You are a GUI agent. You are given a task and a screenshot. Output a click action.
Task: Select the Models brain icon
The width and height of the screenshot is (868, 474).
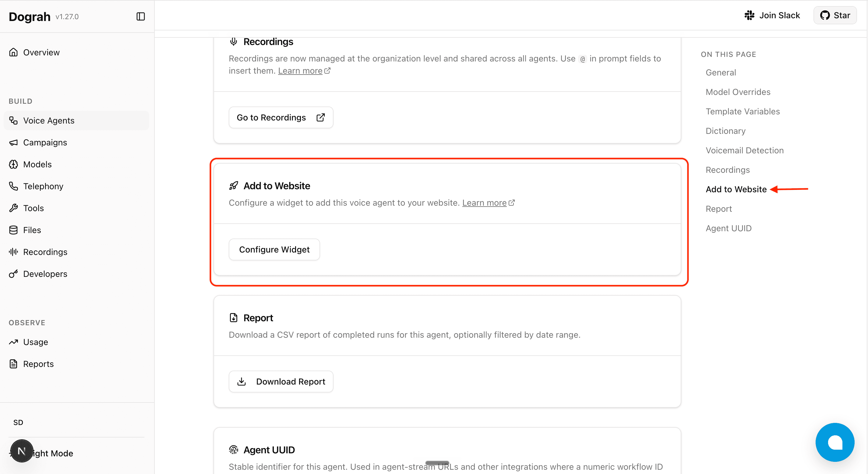[x=13, y=164]
